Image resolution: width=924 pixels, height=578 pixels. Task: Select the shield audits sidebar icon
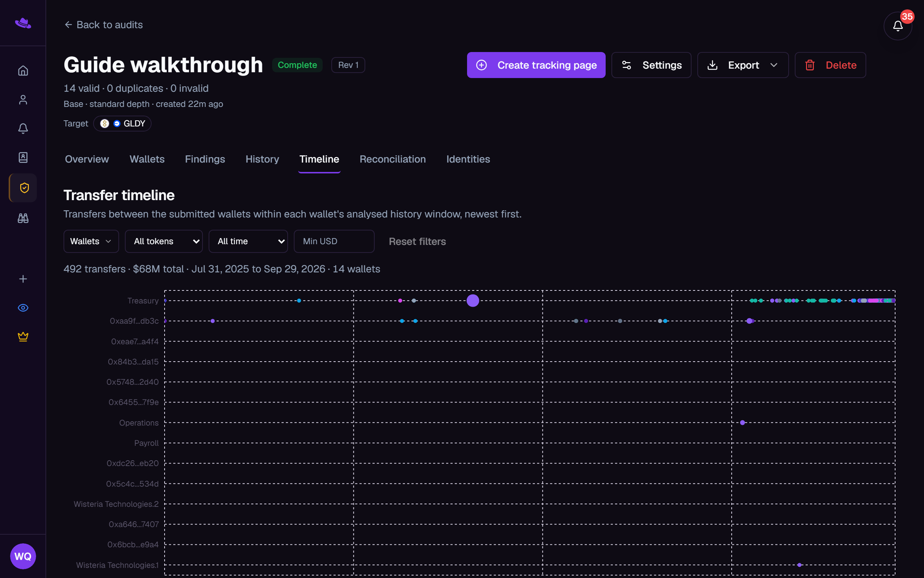23,188
